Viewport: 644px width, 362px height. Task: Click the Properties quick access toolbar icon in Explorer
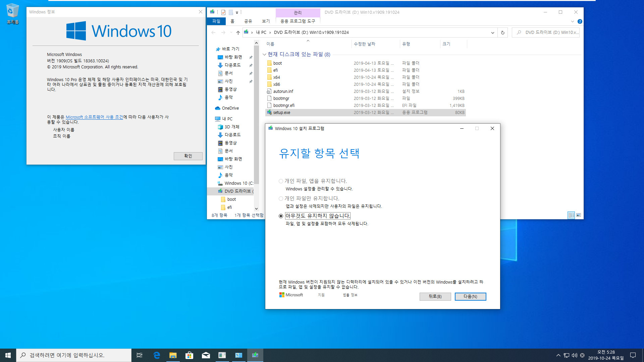[x=223, y=12]
